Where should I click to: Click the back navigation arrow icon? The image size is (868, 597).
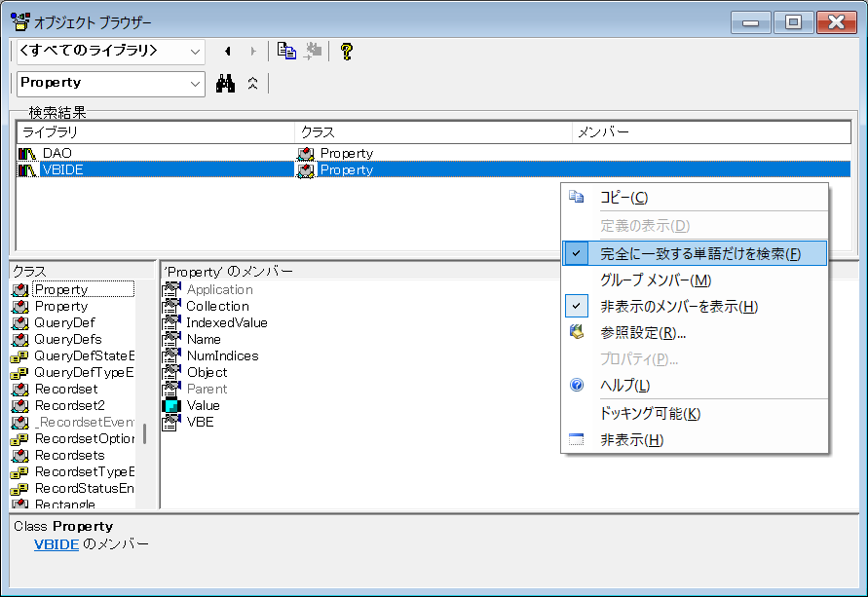click(228, 52)
